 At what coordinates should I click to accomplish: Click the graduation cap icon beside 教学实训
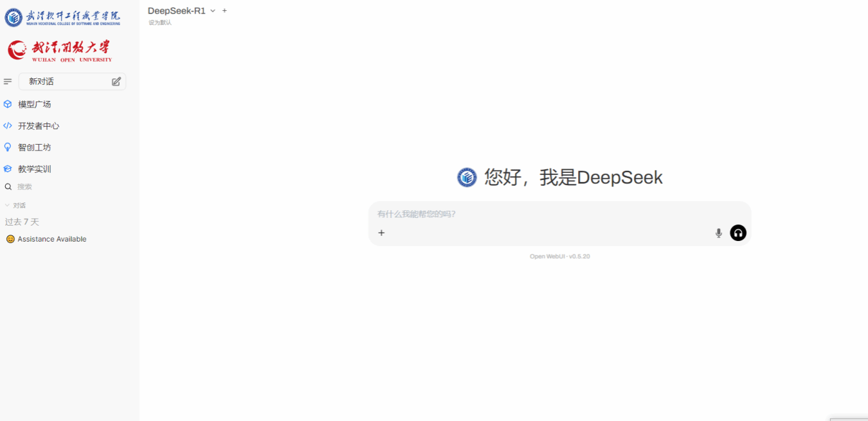pos(8,169)
